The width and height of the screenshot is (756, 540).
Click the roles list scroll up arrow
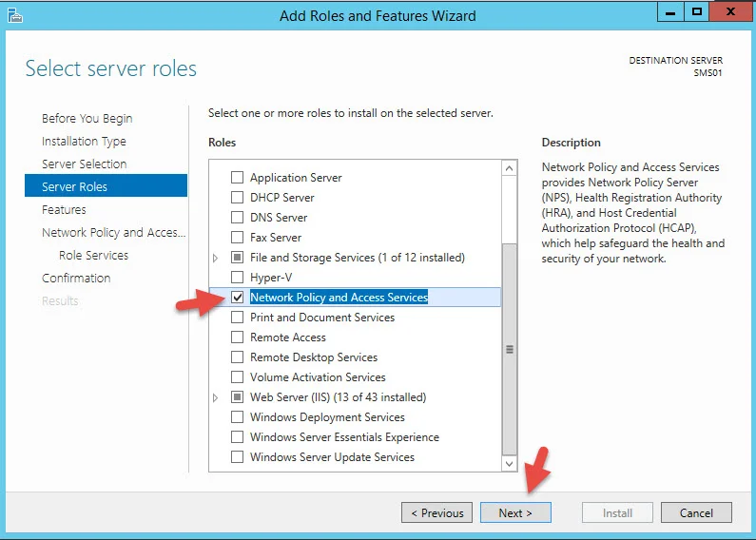(509, 168)
